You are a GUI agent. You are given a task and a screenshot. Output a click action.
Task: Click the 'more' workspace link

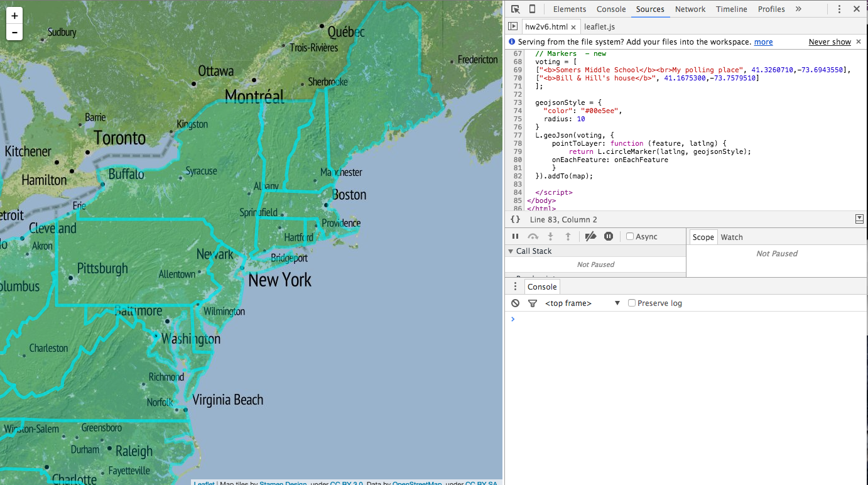[x=763, y=42]
